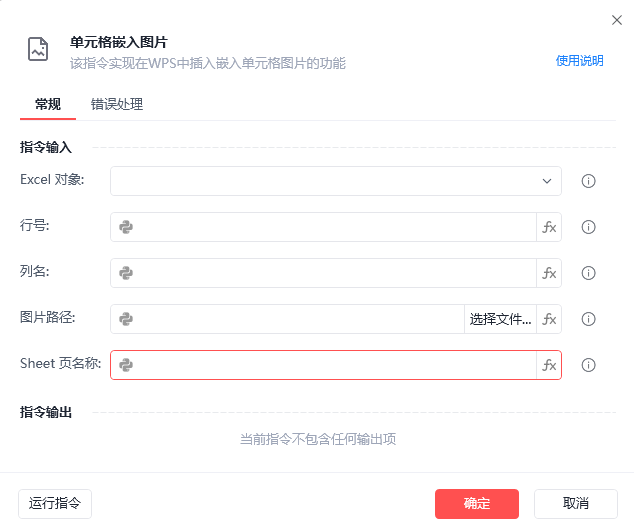Click the info icon beside Excel 对象

click(x=589, y=181)
